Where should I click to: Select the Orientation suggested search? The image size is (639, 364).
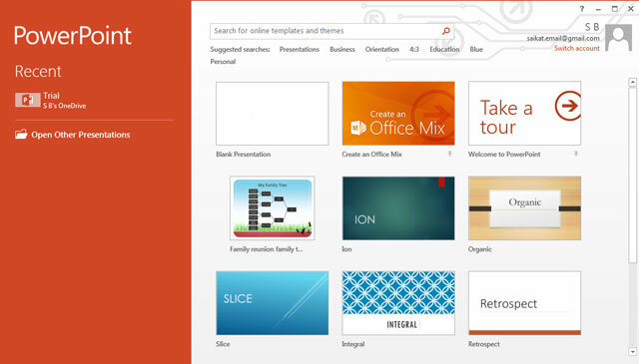point(381,49)
